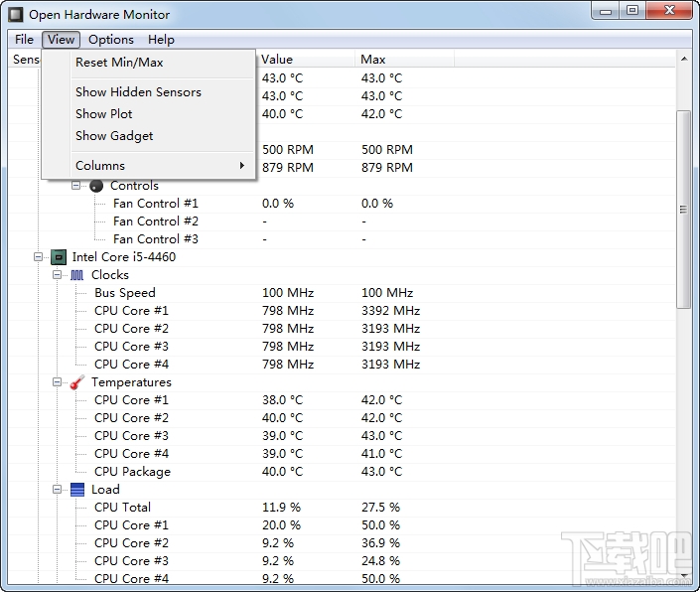The height and width of the screenshot is (592, 700).
Task: Click the Intel Core i5-4460 chip icon
Action: 59,257
